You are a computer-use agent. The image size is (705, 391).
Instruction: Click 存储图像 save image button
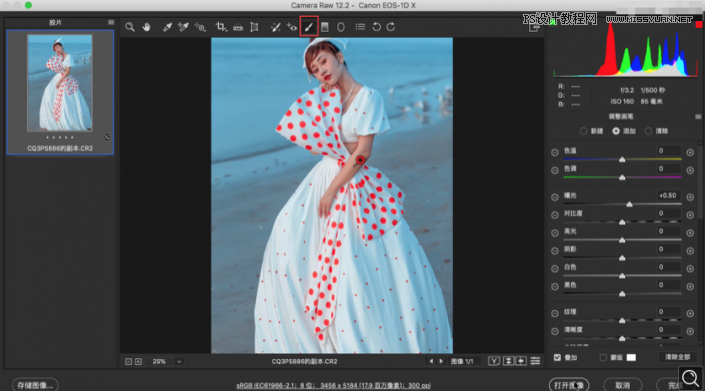(x=35, y=385)
